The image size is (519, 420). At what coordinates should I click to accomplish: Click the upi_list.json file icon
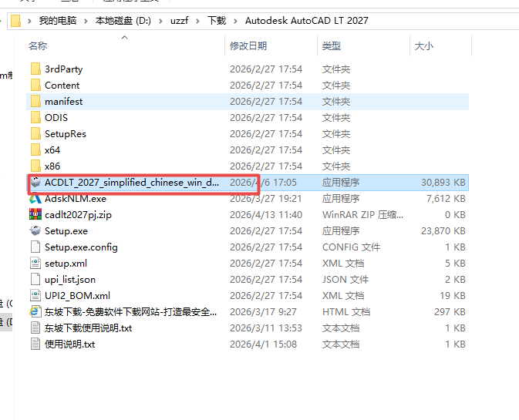click(x=35, y=280)
